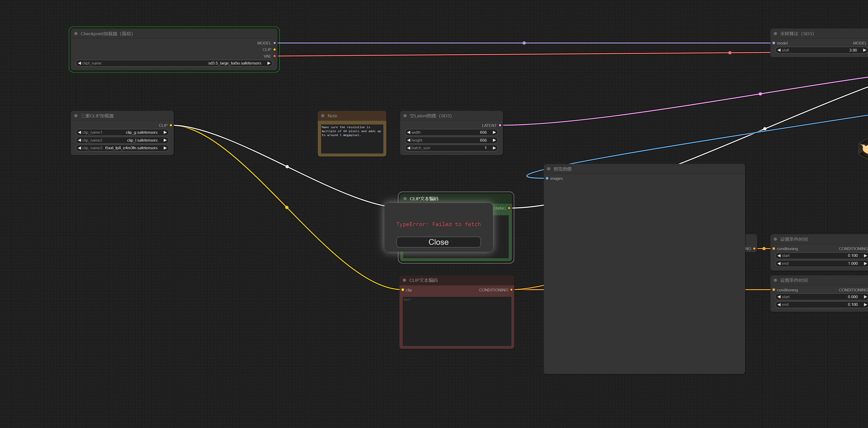The image size is (868, 428).
Task: Decrease end 1.000 in upper 设置条件时间
Action: (x=779, y=263)
